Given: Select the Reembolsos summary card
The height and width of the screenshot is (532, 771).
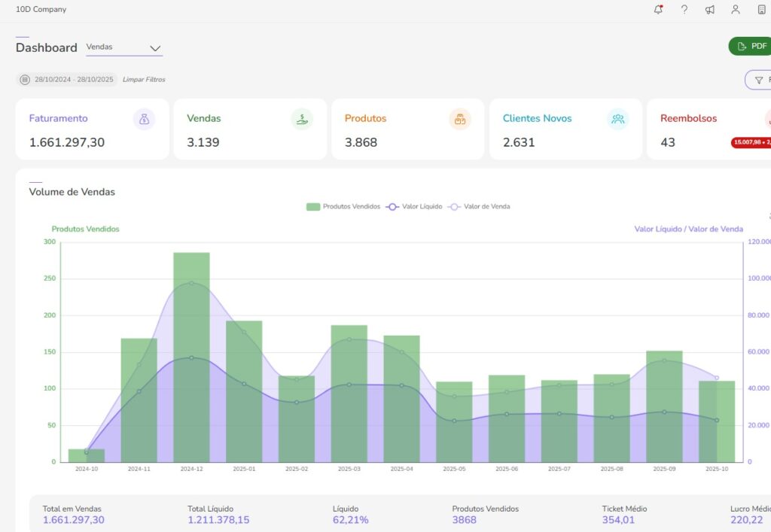Looking at the screenshot, I should (x=708, y=129).
